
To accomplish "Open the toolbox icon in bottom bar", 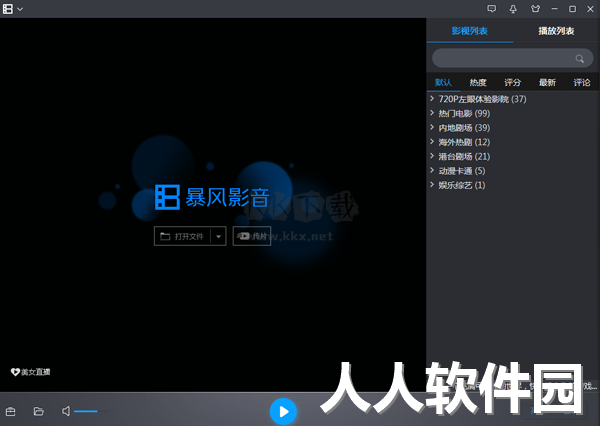I will tap(11, 411).
